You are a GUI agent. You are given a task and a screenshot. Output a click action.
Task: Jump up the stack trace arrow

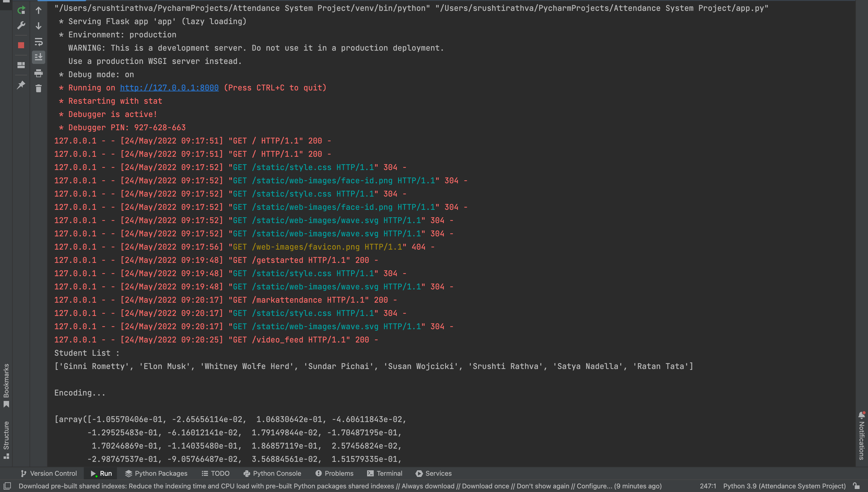tap(39, 10)
